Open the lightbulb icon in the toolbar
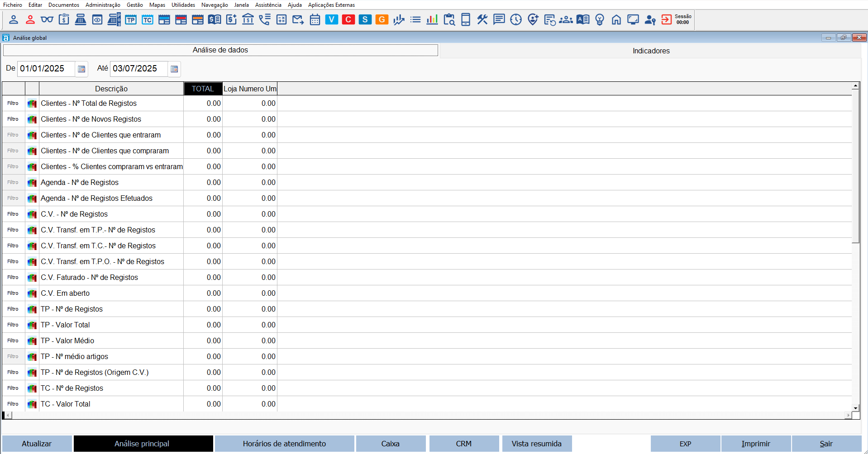 [600, 19]
